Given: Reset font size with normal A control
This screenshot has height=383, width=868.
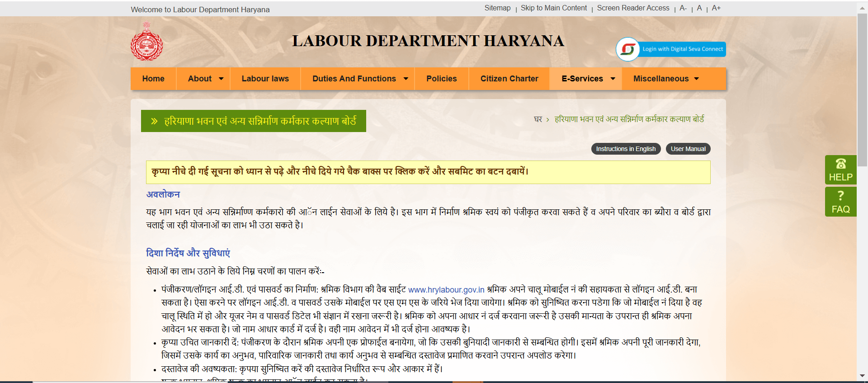Looking at the screenshot, I should 699,8.
